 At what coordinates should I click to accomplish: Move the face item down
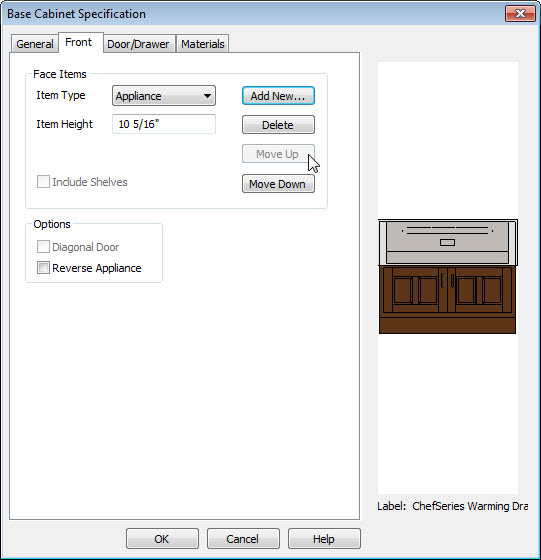tap(278, 184)
